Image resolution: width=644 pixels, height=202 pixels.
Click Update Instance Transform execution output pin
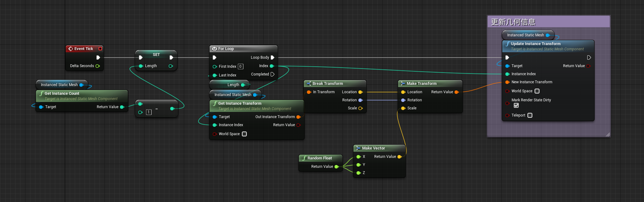(x=589, y=57)
